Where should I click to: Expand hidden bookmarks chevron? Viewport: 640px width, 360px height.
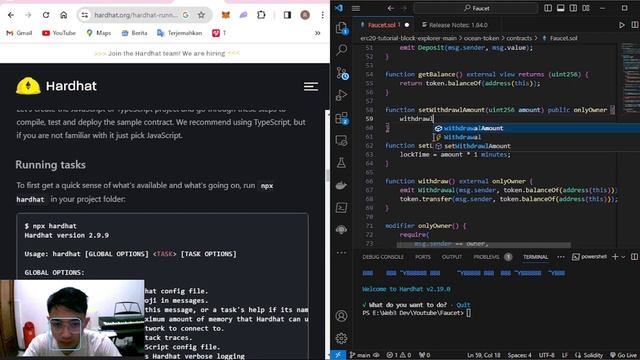click(x=318, y=33)
